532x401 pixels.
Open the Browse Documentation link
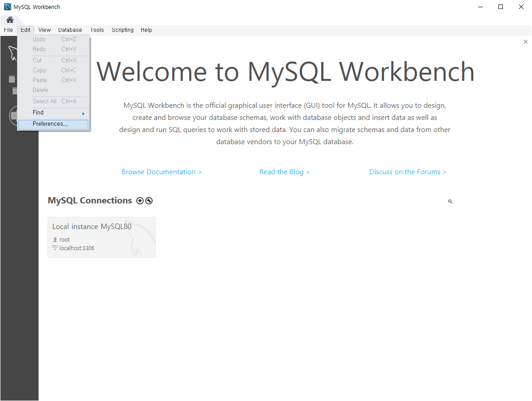(x=161, y=172)
